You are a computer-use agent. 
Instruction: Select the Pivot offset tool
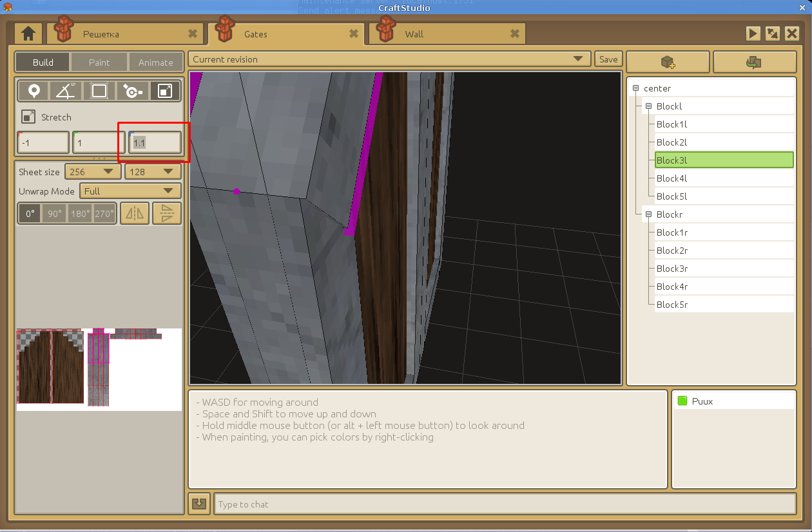(x=132, y=91)
